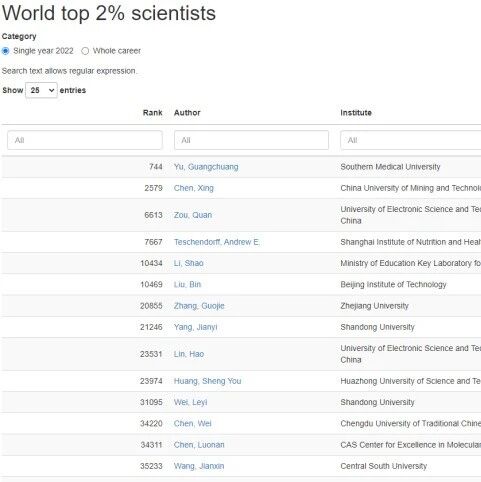The height and width of the screenshot is (482, 481).
Task: Open author link Li, Shao
Action: point(188,263)
